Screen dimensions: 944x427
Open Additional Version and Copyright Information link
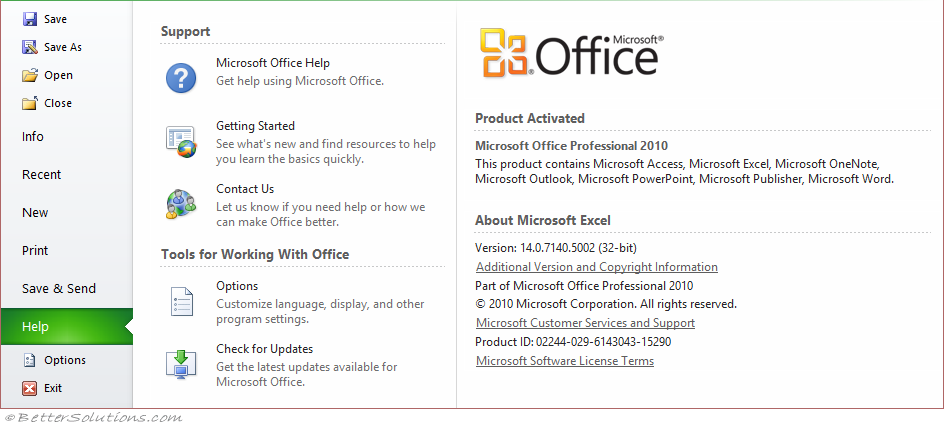(x=597, y=267)
